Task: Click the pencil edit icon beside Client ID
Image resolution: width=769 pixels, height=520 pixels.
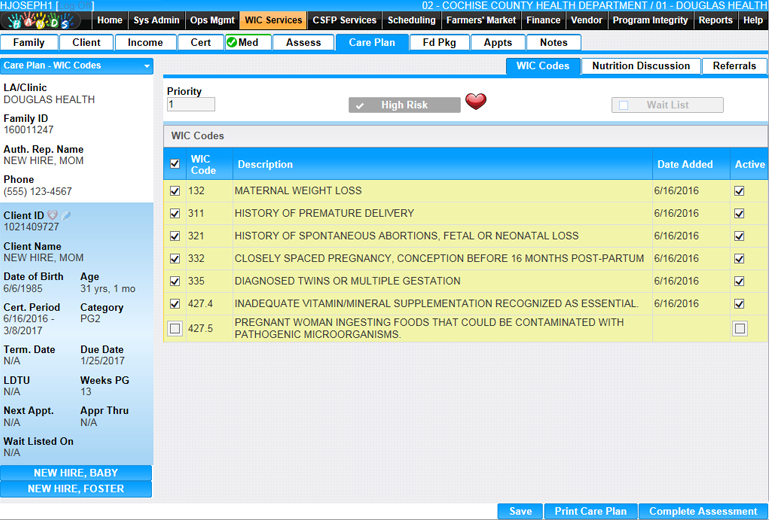Action: pos(66,215)
